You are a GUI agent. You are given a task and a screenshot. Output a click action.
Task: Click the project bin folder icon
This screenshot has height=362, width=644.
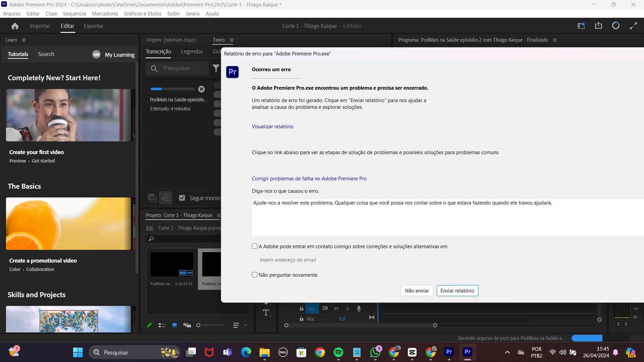[x=150, y=228]
